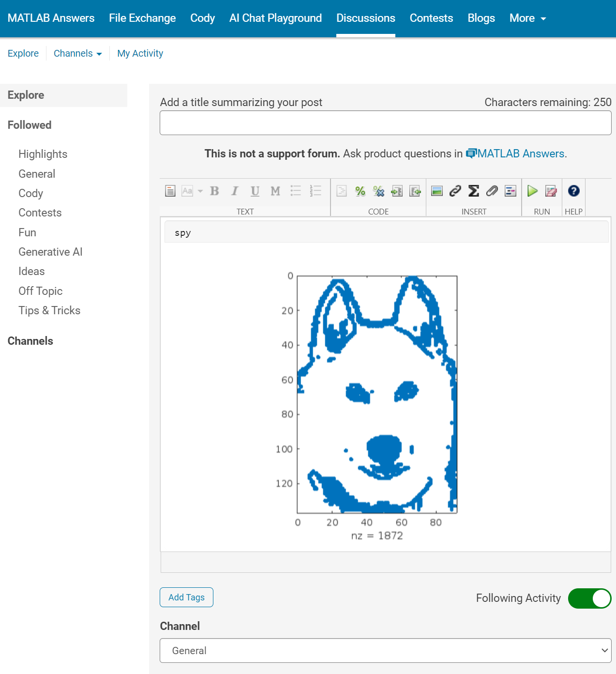Viewport: 616px width, 674px height.
Task: Open MATLAB Answers in the top navigation
Action: pyautogui.click(x=51, y=18)
